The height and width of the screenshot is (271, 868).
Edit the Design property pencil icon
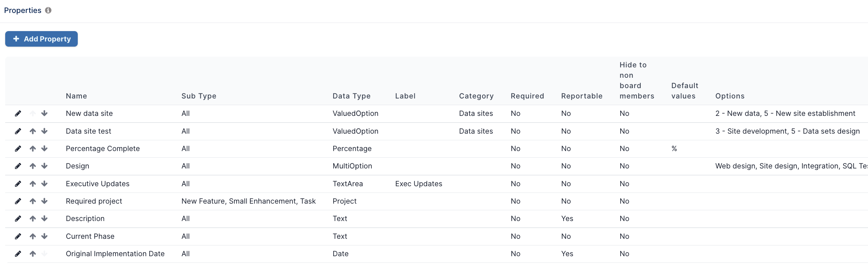[x=18, y=166]
